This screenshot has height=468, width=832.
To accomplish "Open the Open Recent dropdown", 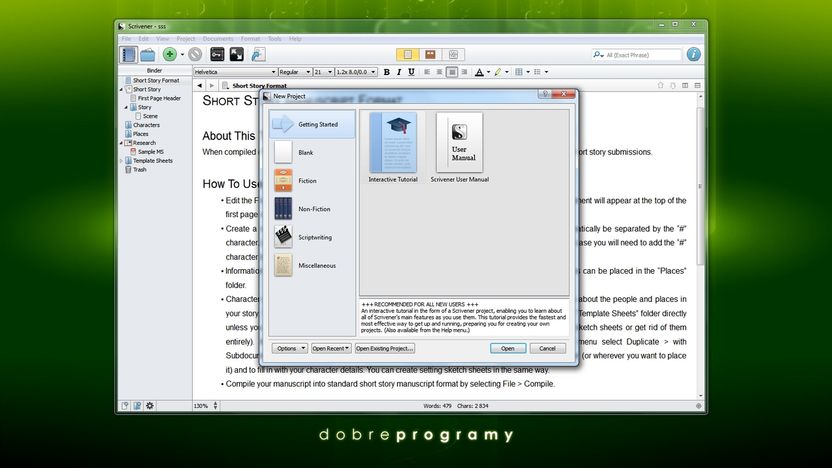I will tap(331, 349).
